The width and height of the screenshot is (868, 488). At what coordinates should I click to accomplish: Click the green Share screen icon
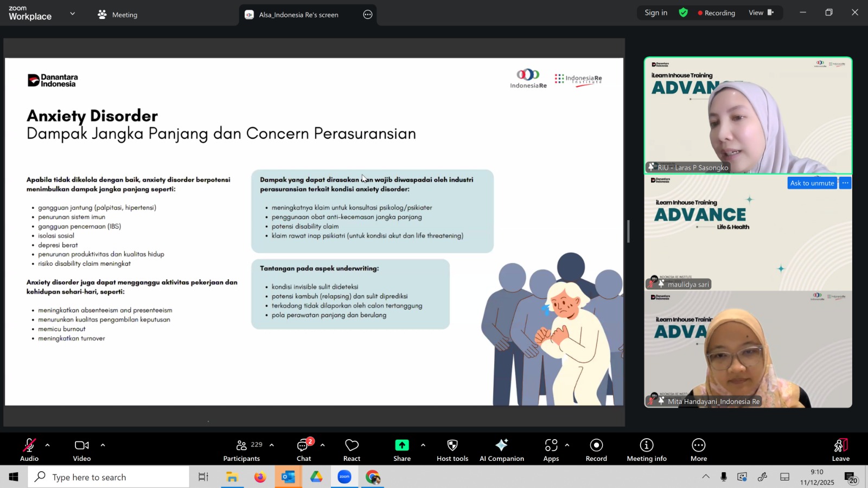coord(401,445)
